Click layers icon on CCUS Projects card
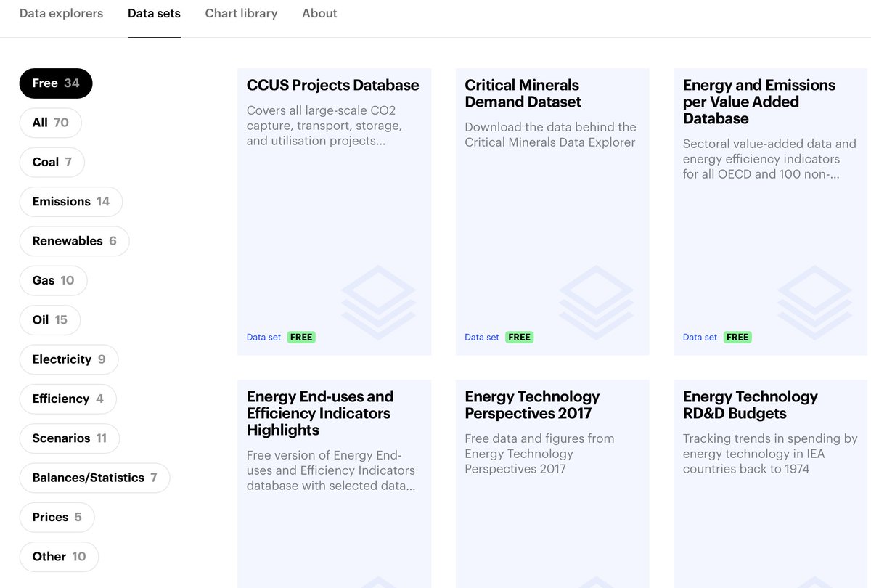The height and width of the screenshot is (588, 871). pyautogui.click(x=378, y=302)
